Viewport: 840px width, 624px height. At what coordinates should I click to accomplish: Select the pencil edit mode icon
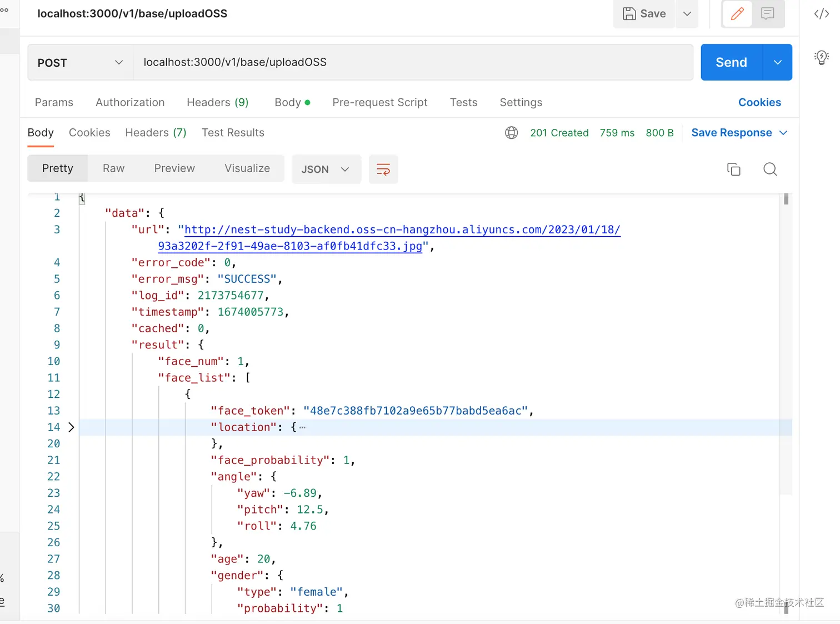(x=737, y=14)
